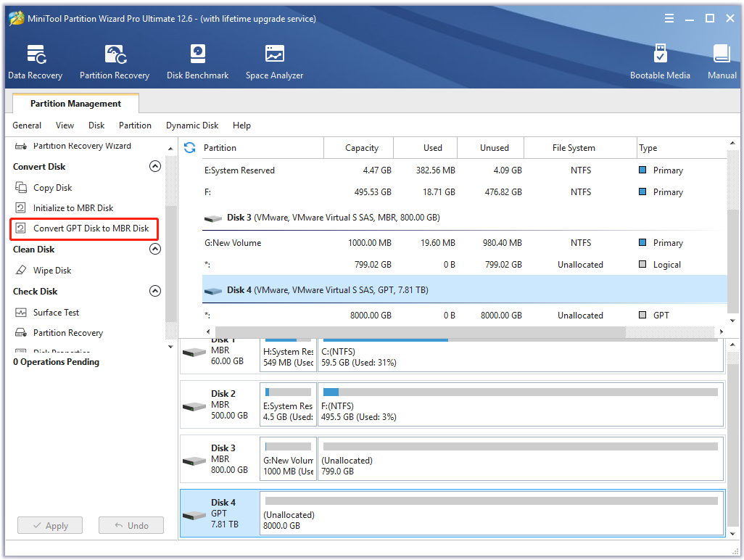Click Wipe Disk option

(x=52, y=270)
